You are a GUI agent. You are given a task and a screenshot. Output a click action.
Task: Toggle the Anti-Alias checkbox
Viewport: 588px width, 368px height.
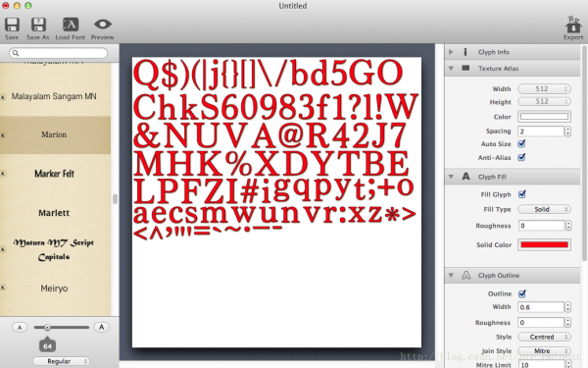521,157
